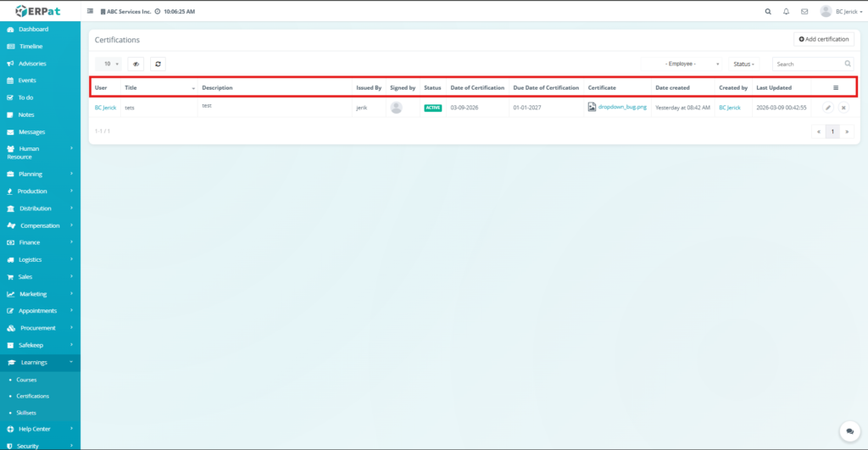Open the chat bubble at bottom right

[x=849, y=431]
